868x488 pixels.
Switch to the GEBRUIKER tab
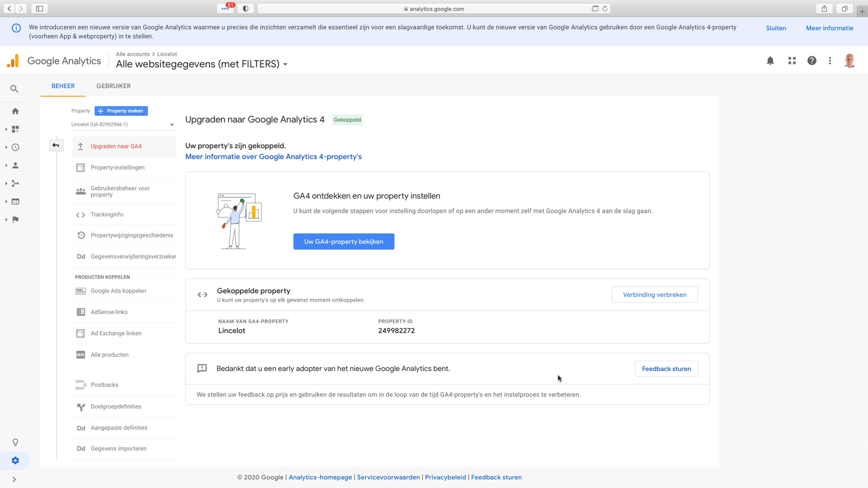114,86
